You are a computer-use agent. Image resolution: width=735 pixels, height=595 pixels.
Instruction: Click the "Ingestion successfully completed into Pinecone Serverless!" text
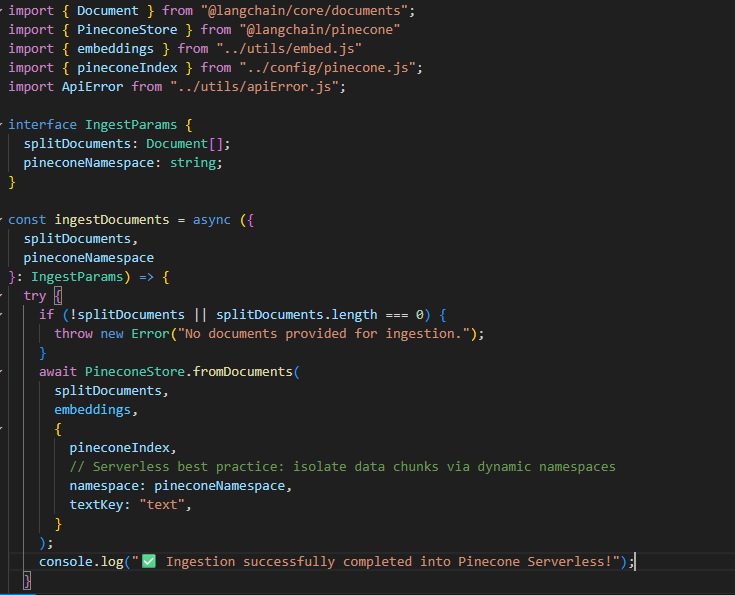tap(389, 562)
